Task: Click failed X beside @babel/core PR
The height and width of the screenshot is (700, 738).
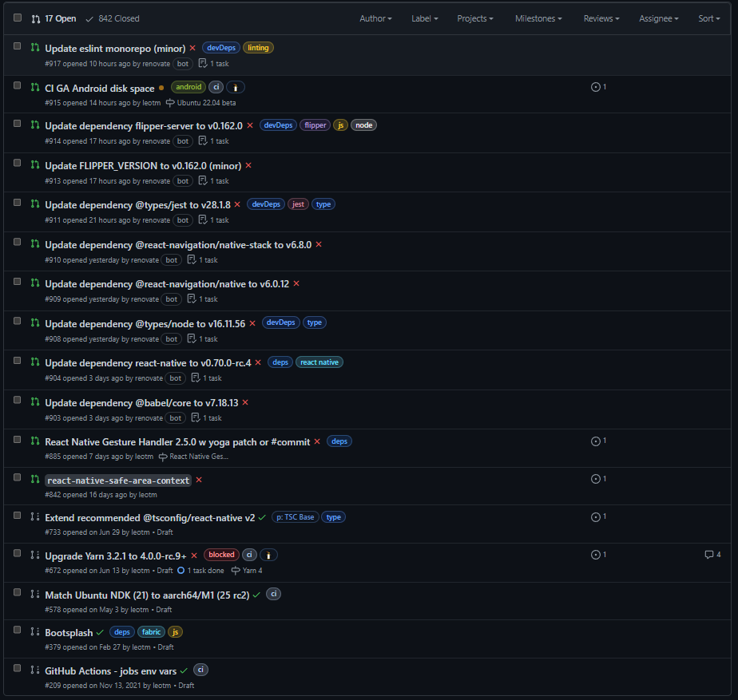Action: point(245,403)
